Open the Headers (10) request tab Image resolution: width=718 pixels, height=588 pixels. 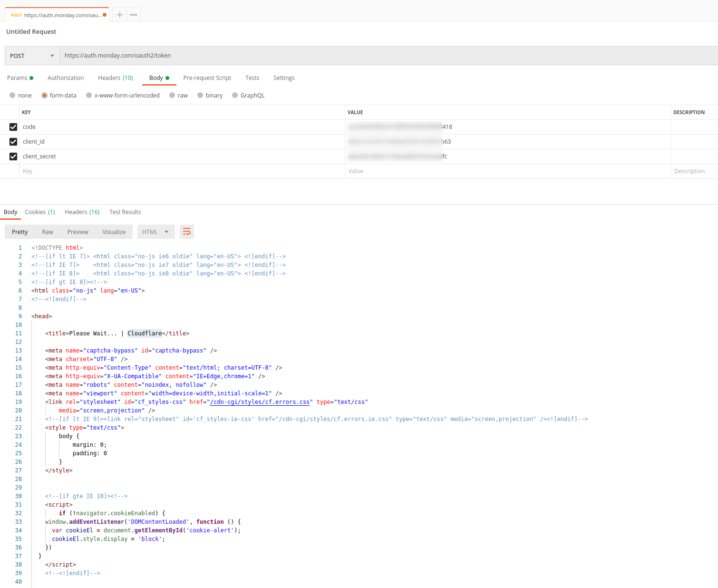tap(116, 78)
